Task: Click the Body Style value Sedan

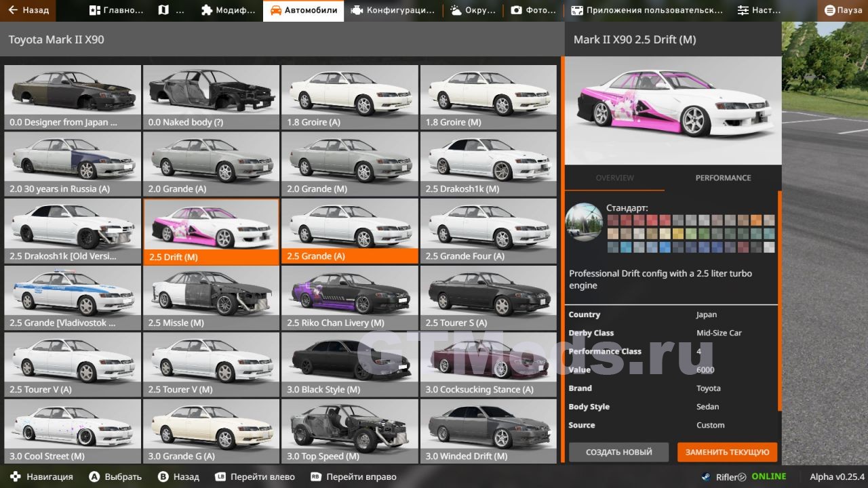Action: (707, 407)
